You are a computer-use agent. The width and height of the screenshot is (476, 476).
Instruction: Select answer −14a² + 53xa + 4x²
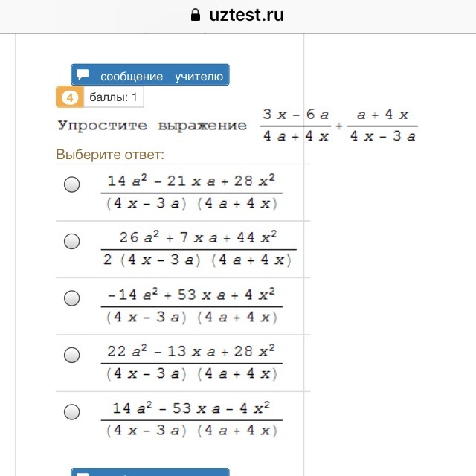[x=72, y=298]
